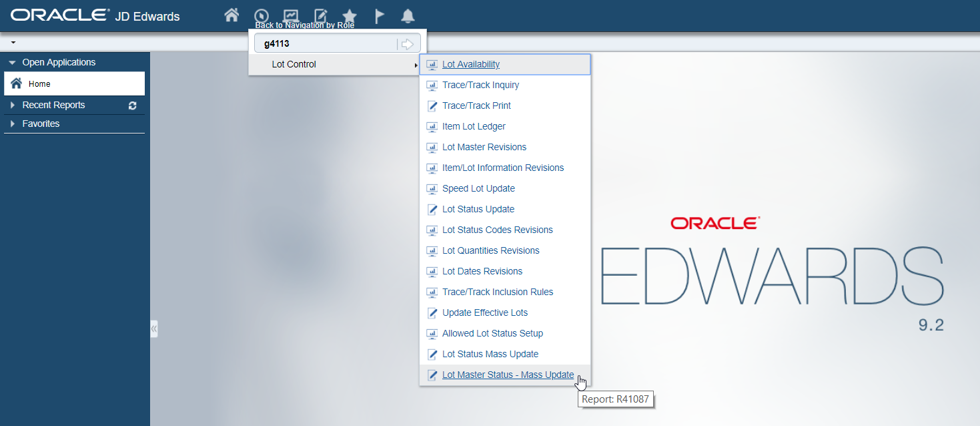
Task: Refresh the Recent Reports list
Action: 132,105
